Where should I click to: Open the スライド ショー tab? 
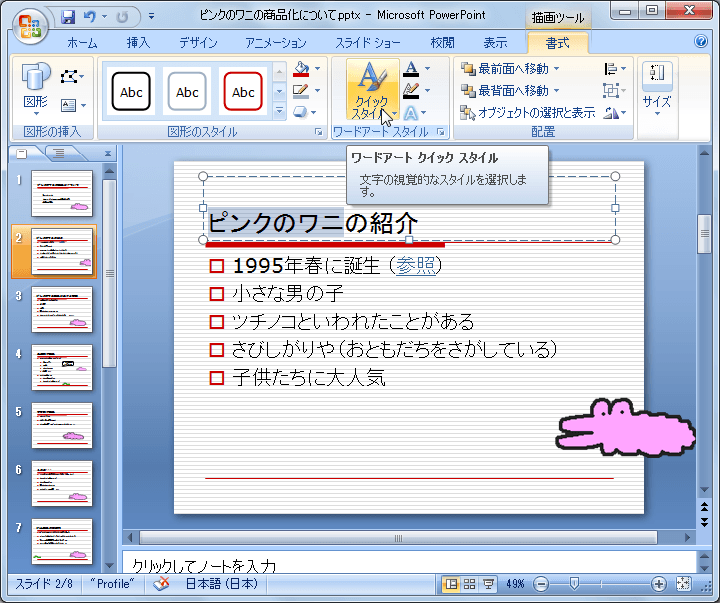368,43
